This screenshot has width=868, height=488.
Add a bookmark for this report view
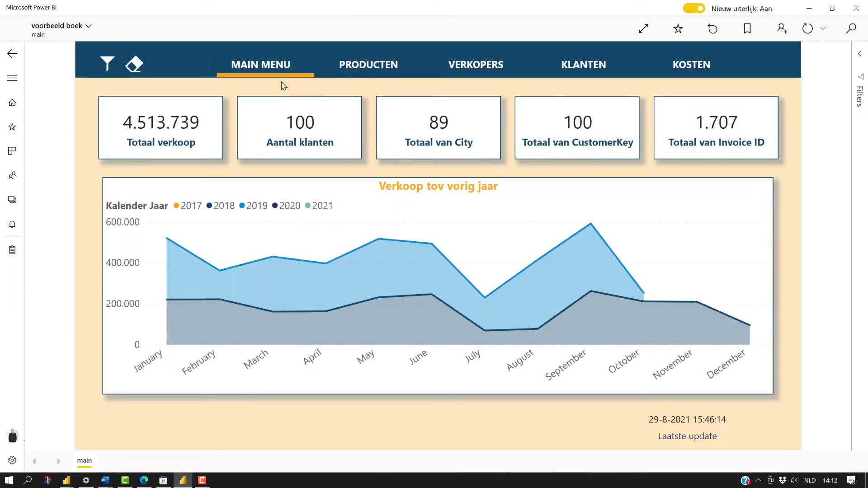point(747,28)
